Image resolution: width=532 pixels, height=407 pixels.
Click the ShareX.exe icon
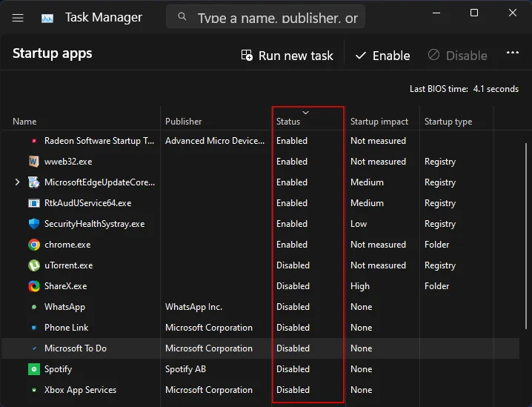(33, 286)
